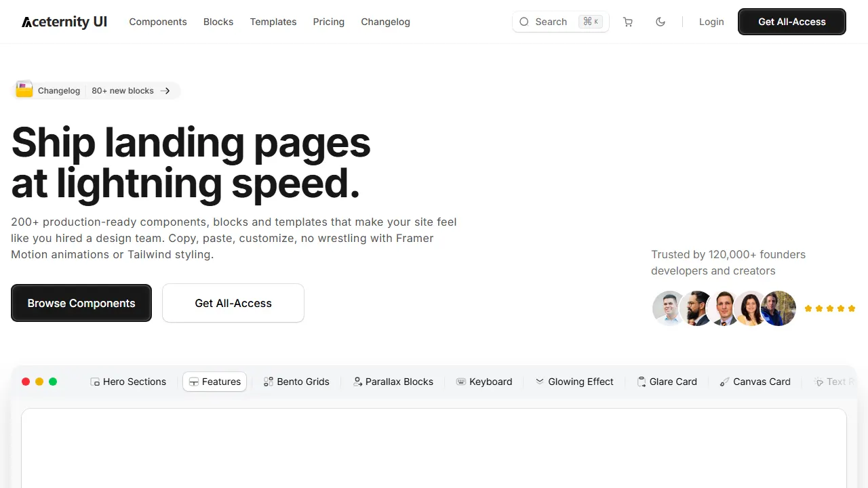Toggle dark mode moon icon

[x=660, y=22]
